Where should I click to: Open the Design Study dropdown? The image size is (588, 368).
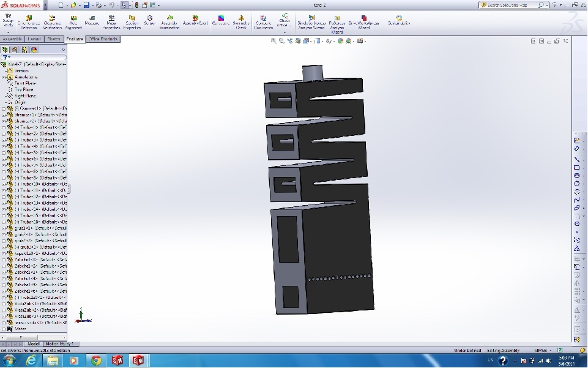point(8,32)
